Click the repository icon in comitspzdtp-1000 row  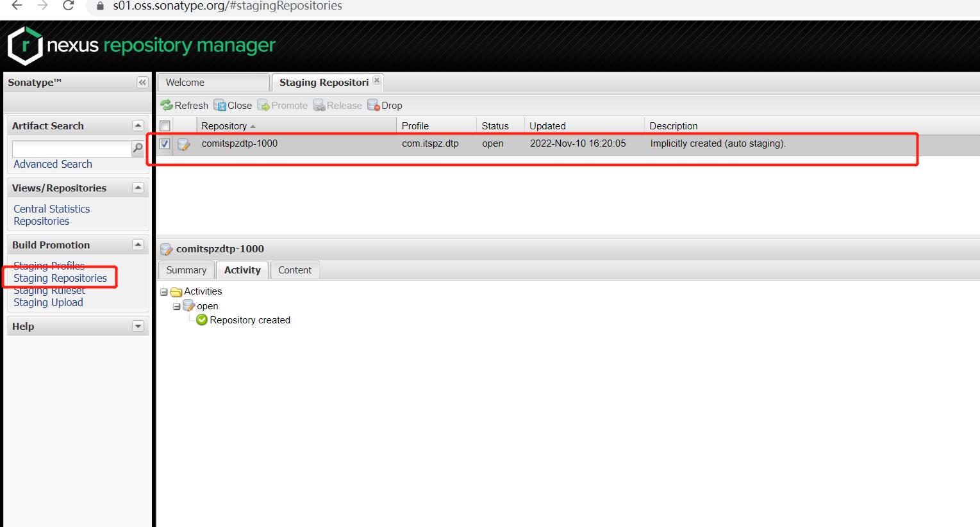184,144
